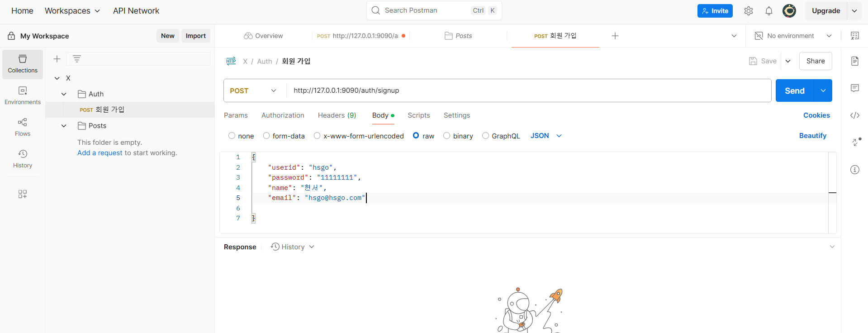This screenshot has height=333, width=868.
Task: Open the user avatar menu
Action: point(789,11)
